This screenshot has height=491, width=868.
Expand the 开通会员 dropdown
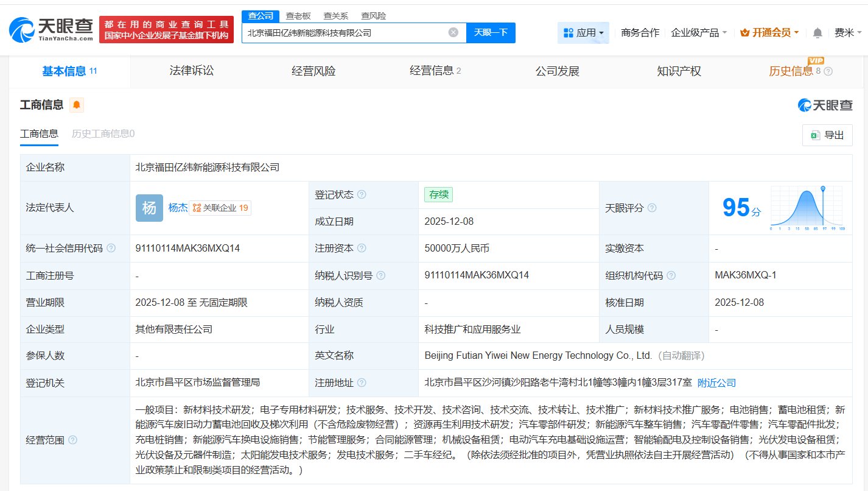tap(769, 33)
